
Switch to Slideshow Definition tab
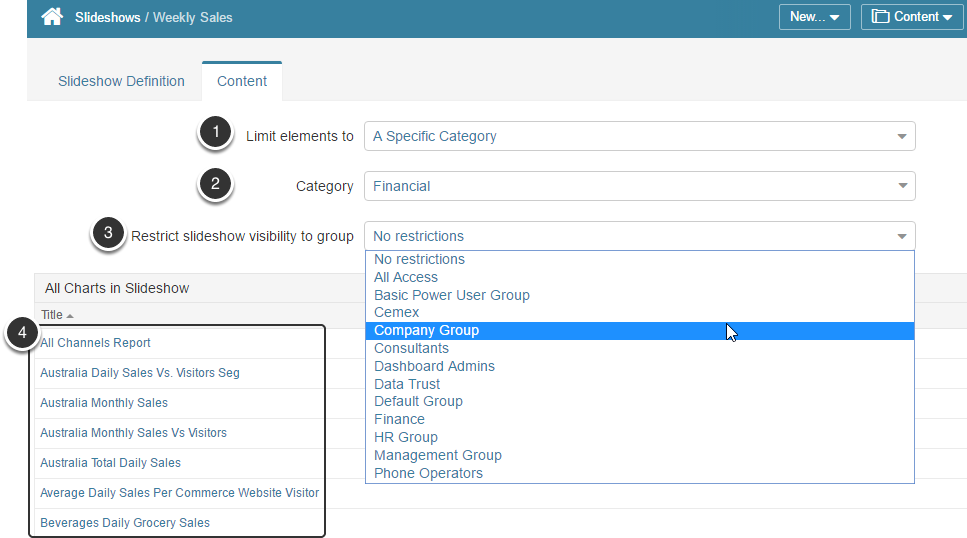pyautogui.click(x=121, y=81)
